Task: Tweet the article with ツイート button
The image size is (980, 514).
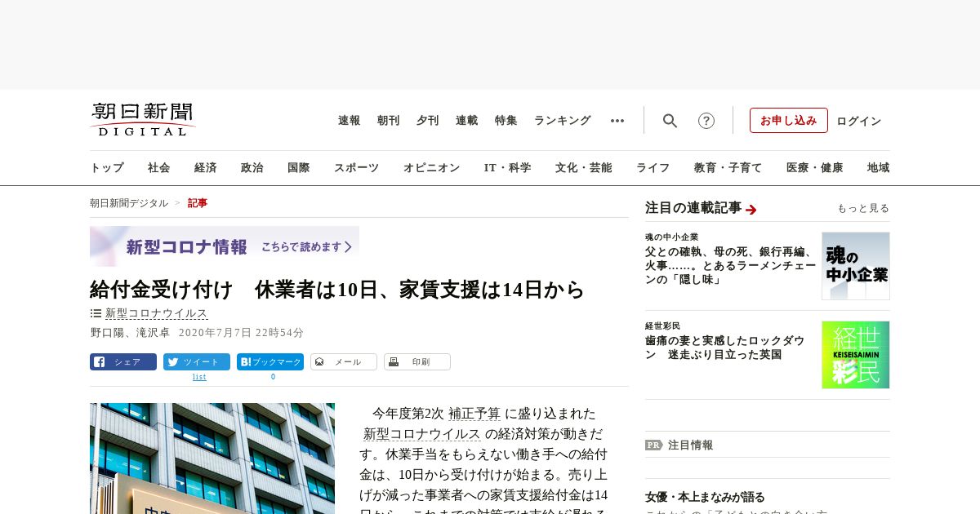Action: coord(197,361)
